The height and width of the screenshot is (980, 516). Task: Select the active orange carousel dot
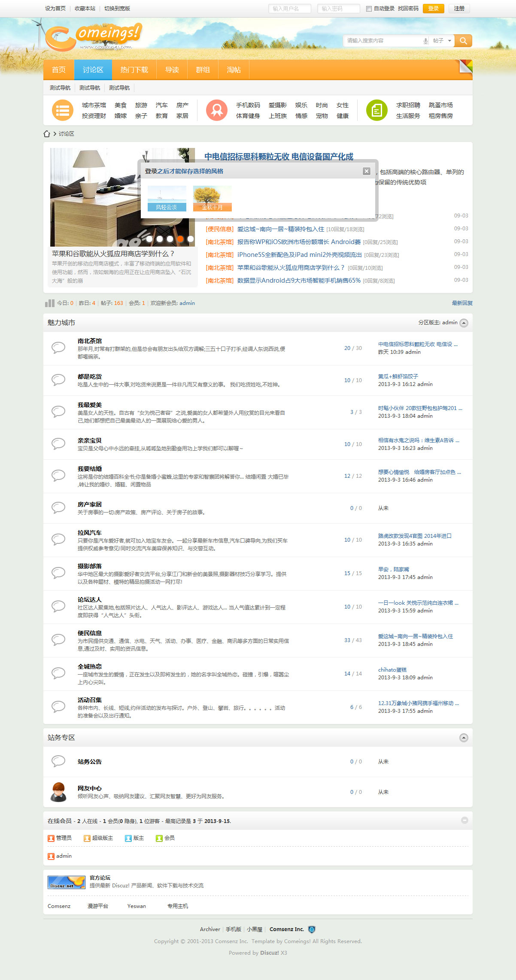(x=180, y=239)
